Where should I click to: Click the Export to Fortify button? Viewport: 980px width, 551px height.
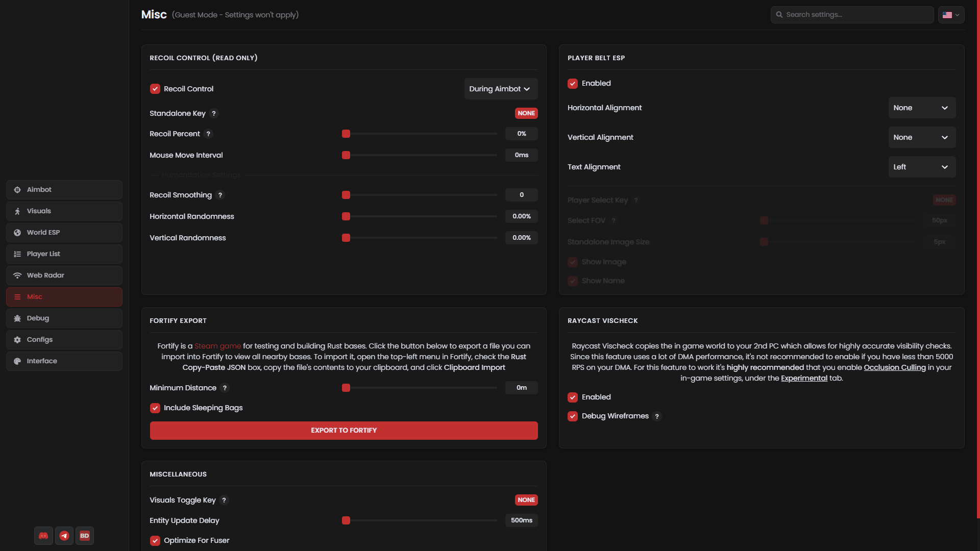pyautogui.click(x=344, y=431)
